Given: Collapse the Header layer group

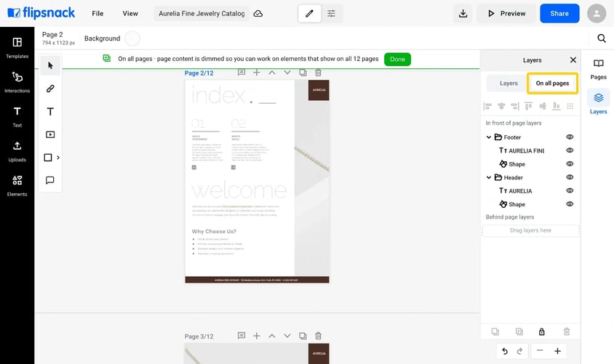Looking at the screenshot, I should (x=489, y=177).
